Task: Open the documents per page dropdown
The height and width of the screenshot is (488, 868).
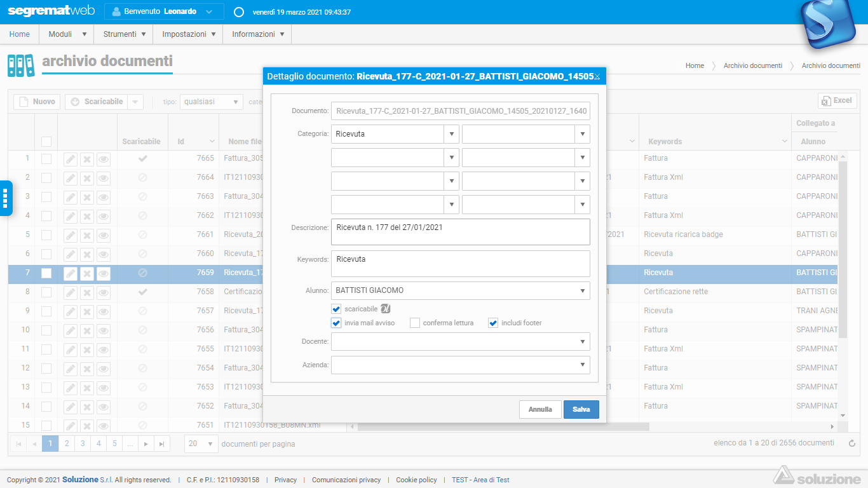Action: tap(201, 444)
